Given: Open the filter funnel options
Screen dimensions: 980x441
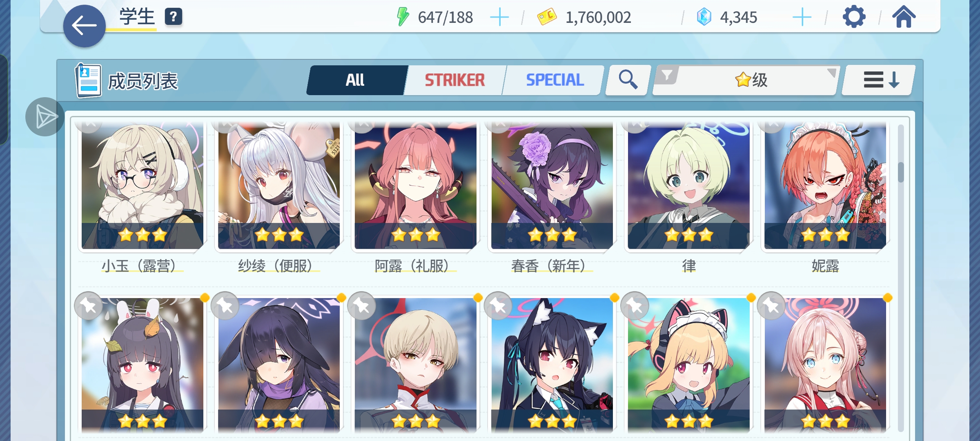Looking at the screenshot, I should point(667,75).
